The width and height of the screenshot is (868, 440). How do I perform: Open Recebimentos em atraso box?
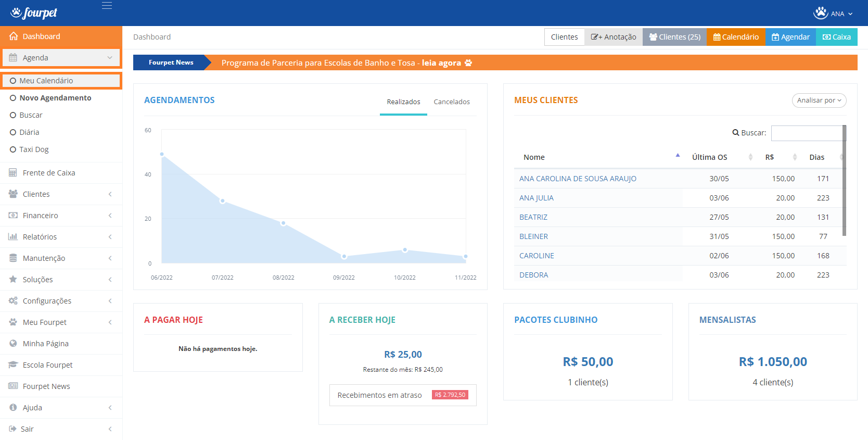pos(403,395)
